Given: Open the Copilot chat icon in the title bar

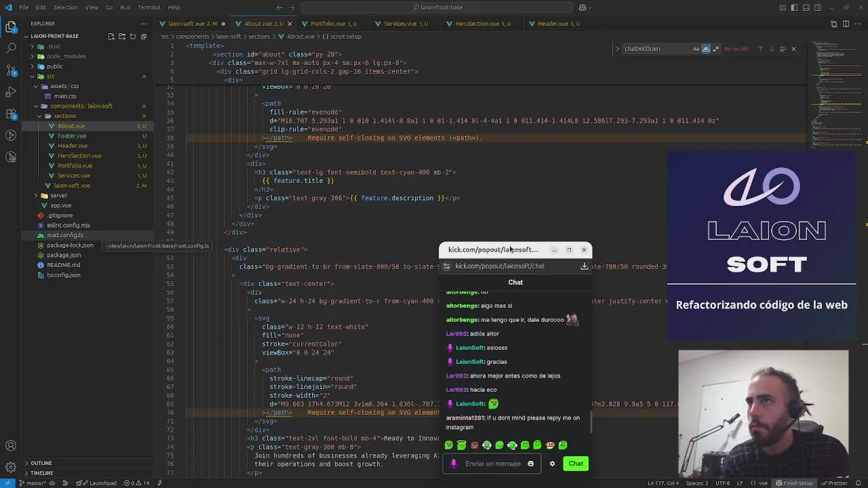Looking at the screenshot, I should click(x=583, y=7).
